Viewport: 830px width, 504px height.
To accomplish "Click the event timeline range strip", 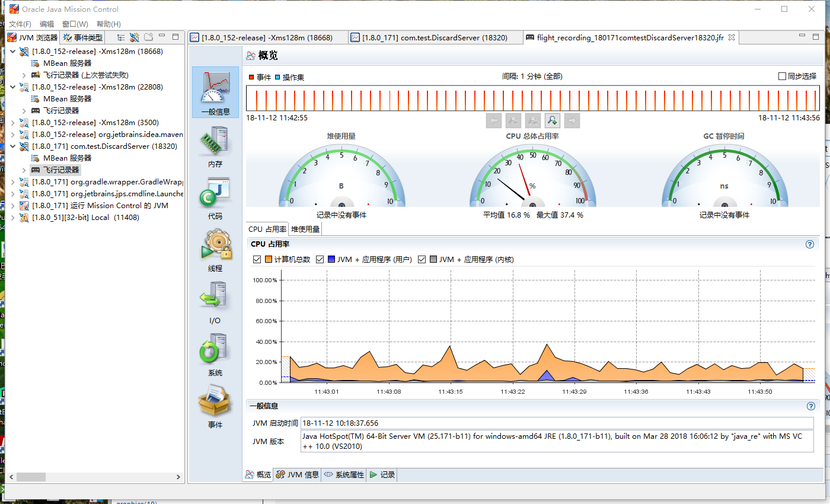I will click(533, 98).
